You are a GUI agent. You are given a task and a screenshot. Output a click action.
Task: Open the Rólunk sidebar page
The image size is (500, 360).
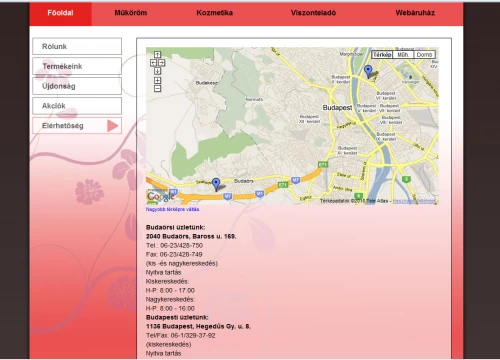[x=77, y=46]
